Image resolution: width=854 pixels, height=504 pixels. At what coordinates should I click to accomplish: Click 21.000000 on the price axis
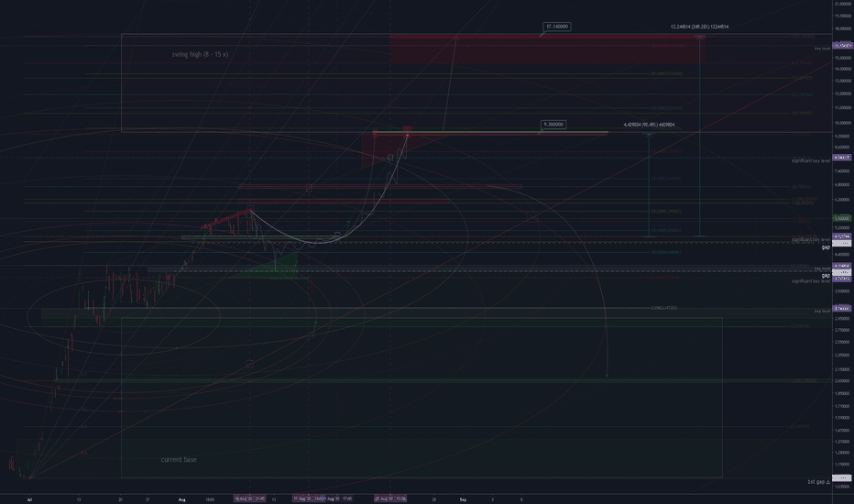click(842, 5)
